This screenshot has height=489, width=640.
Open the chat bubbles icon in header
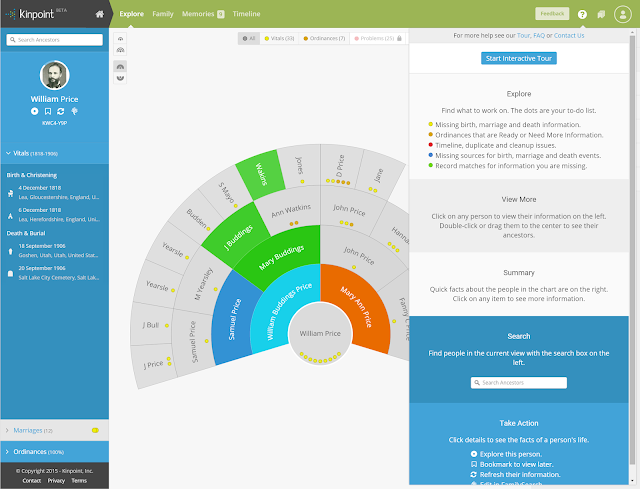pos(601,14)
